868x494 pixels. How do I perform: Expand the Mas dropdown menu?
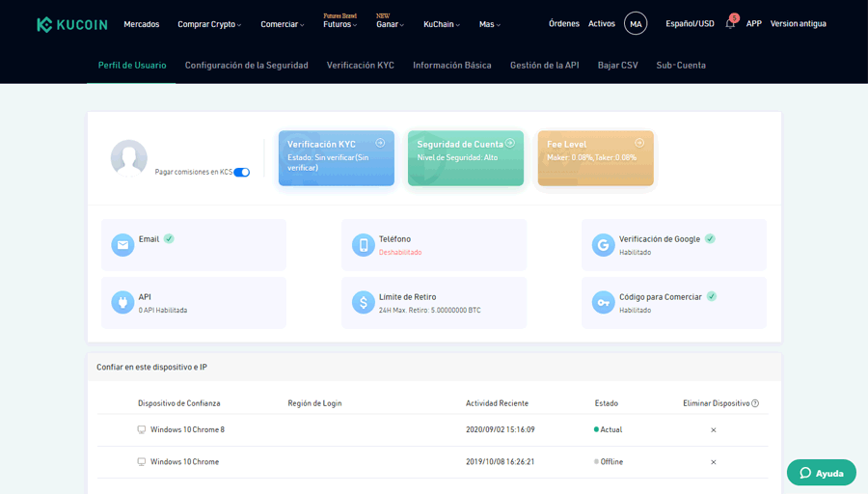pyautogui.click(x=489, y=24)
